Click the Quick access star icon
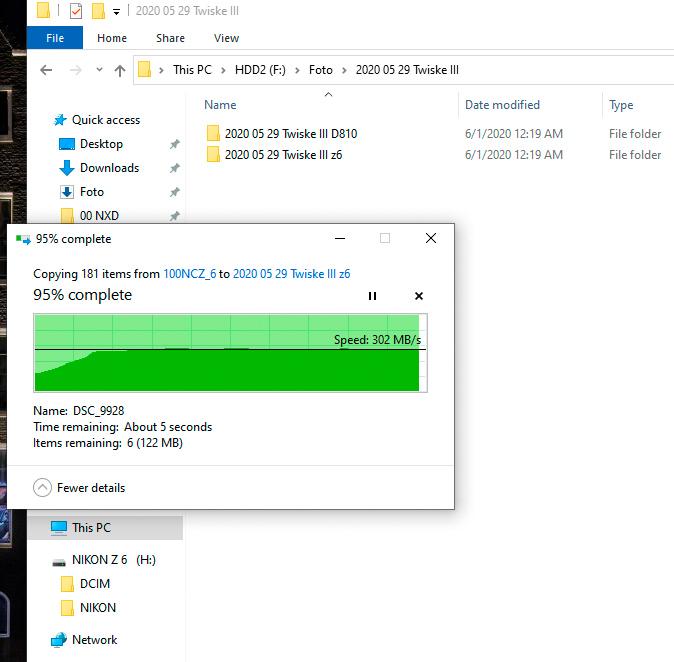This screenshot has width=674, height=662. 60,120
